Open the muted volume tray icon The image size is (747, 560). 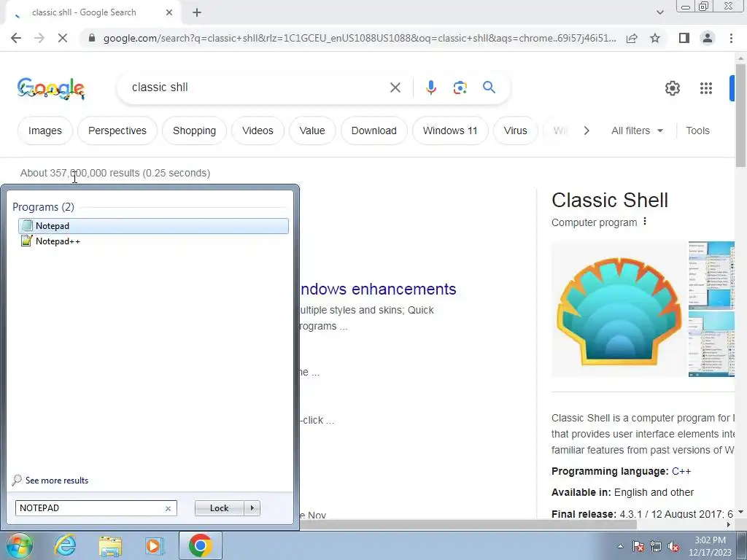(673, 546)
